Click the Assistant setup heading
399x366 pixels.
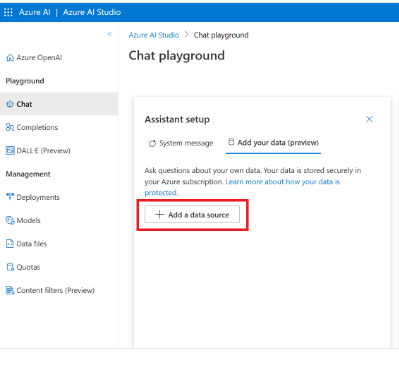tap(177, 119)
